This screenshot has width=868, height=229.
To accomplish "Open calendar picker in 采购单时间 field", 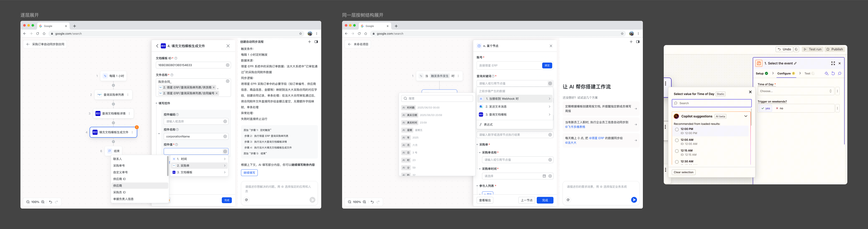I will pyautogui.click(x=544, y=176).
